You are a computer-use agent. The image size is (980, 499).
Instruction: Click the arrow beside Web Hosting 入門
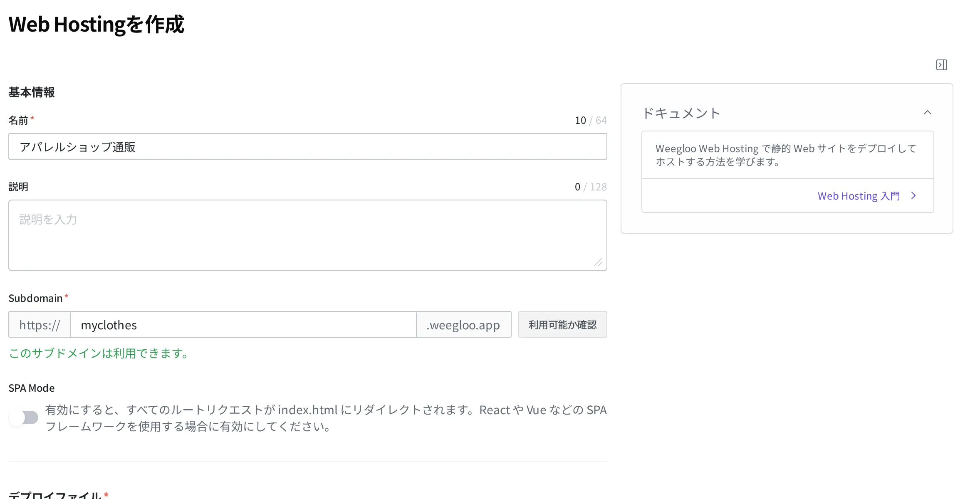tap(913, 196)
